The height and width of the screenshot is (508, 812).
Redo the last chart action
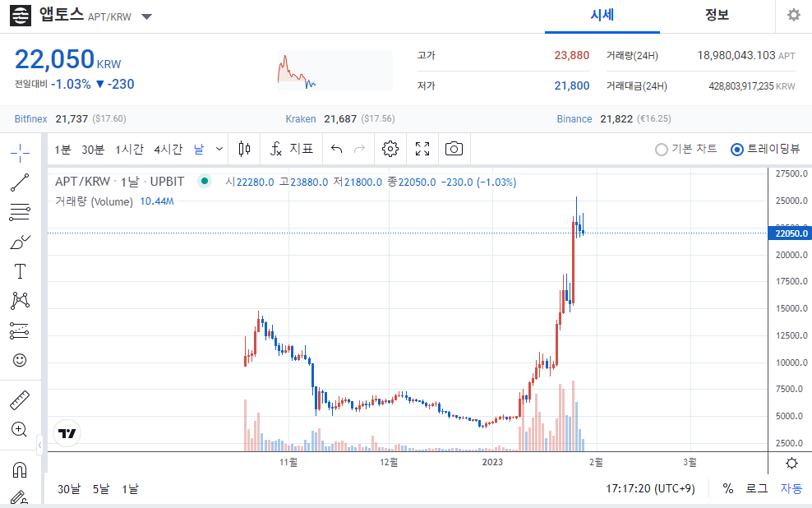(x=359, y=149)
